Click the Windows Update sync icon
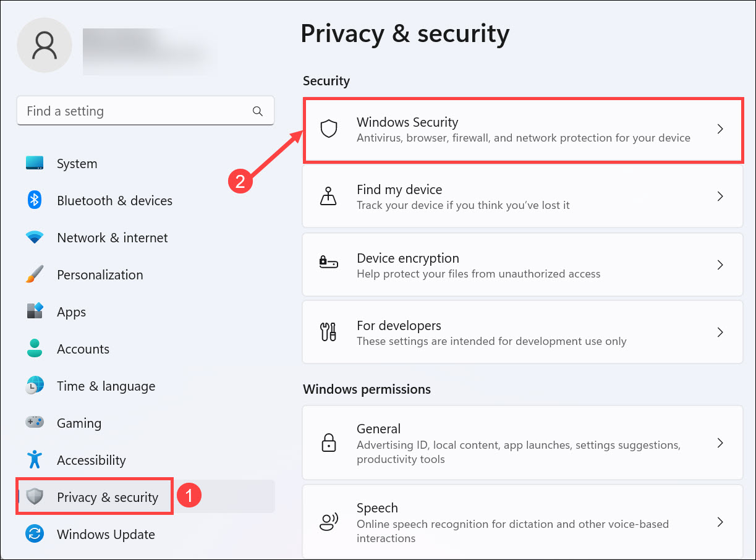 coord(35,534)
